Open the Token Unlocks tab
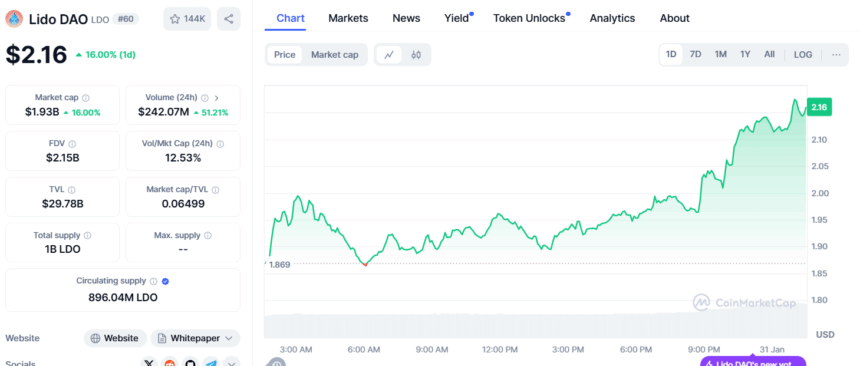Image resolution: width=860 pixels, height=366 pixels. pyautogui.click(x=529, y=18)
